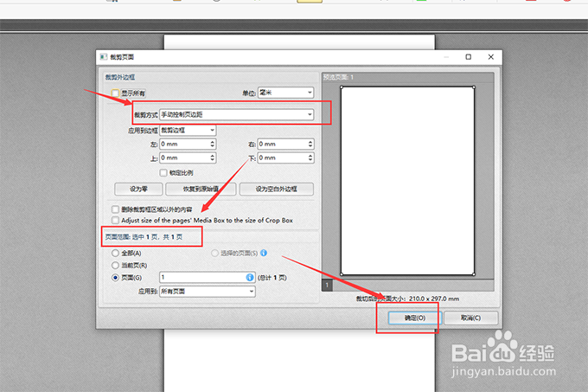
Task: Increase the 上 margin with its up arrow
Action: tap(212, 156)
